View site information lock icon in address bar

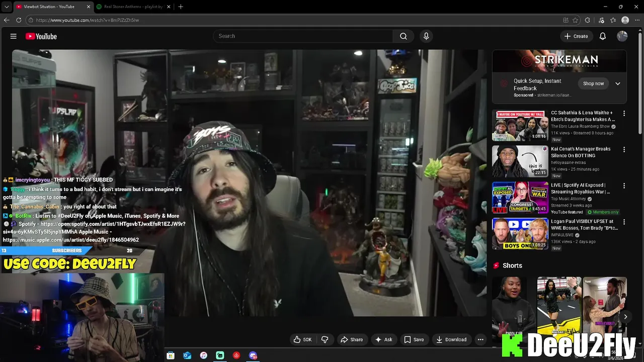pos(31,20)
